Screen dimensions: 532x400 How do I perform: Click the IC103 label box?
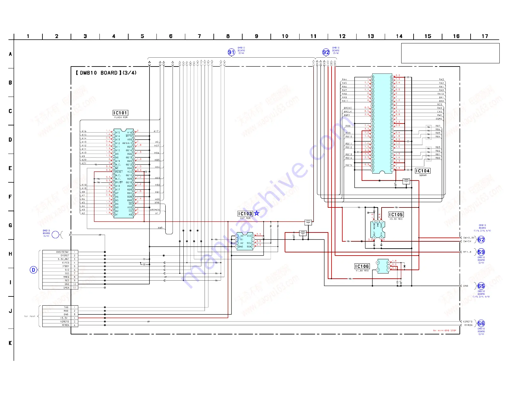click(245, 214)
